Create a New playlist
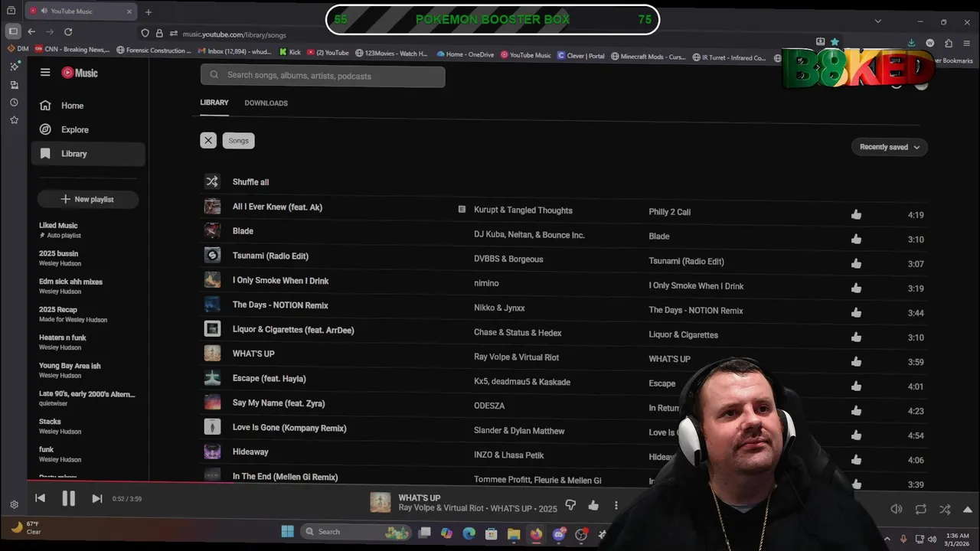Viewport: 980px width, 551px height. 88,199
